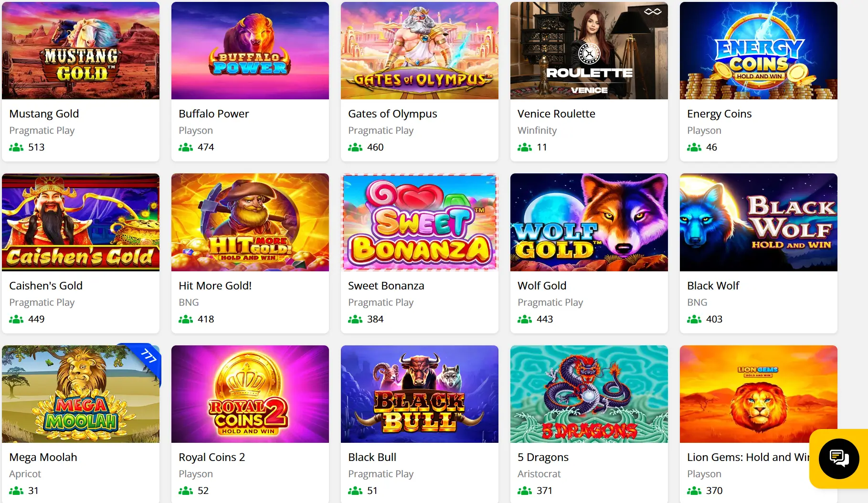The height and width of the screenshot is (503, 868).
Task: Open the Playson provider link under Buffalo Power
Action: click(x=195, y=130)
